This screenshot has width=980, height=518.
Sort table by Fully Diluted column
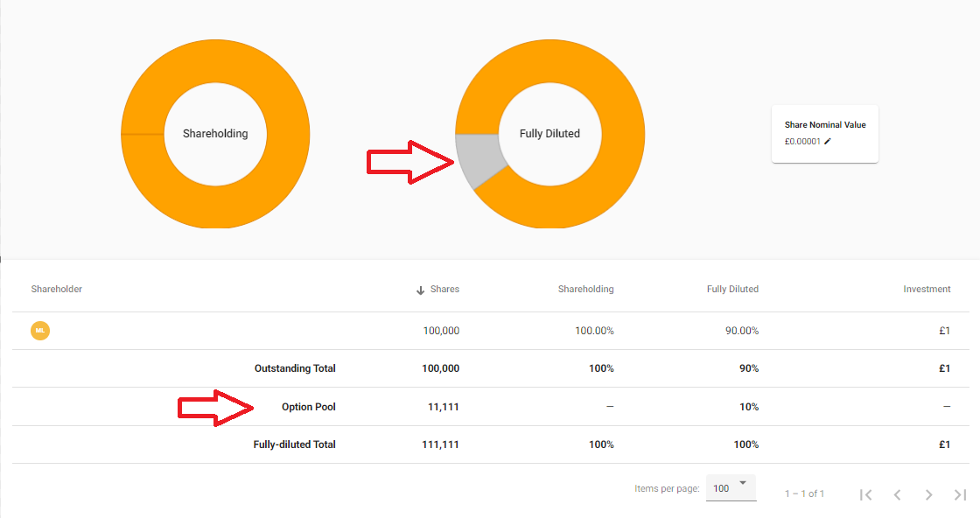pos(732,290)
